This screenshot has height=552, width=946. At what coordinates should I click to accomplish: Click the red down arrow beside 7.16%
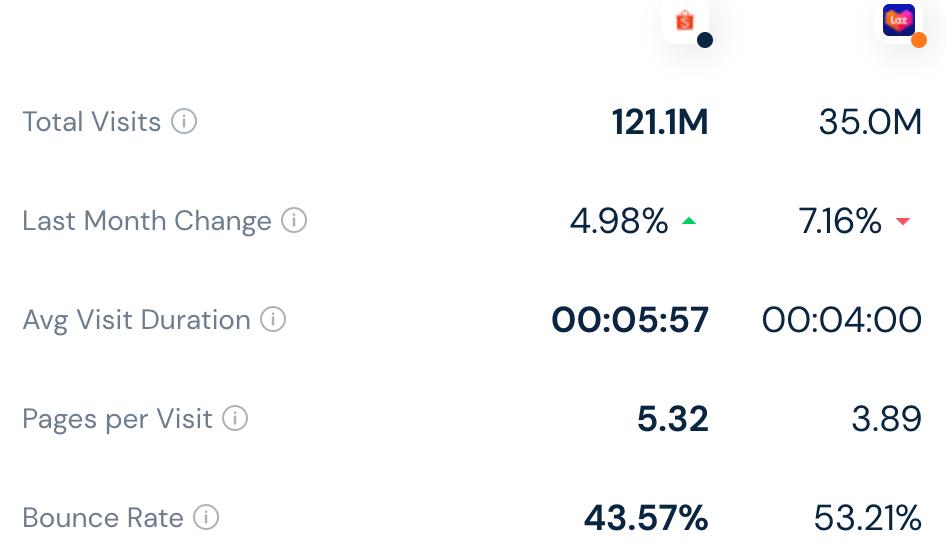pyautogui.click(x=903, y=221)
